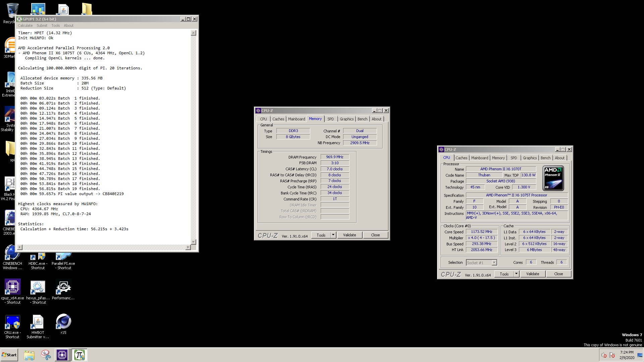Open the Black Hole benchmark shortcut
This screenshot has width=644, height=362.
[x=9, y=188]
